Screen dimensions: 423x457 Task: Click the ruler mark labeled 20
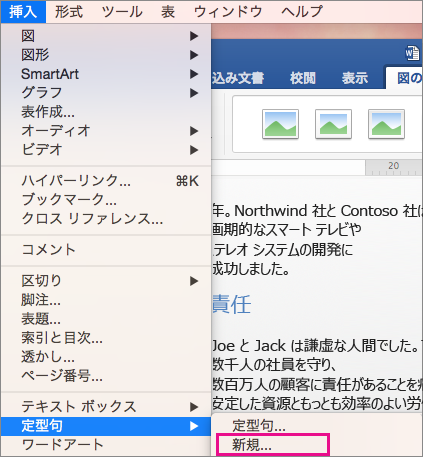click(393, 166)
